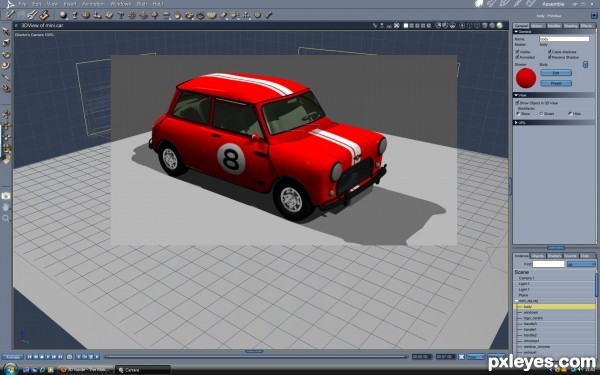This screenshot has height=375, width=600.
Task: Select the rotate tool in left toolbar
Action: [6, 54]
